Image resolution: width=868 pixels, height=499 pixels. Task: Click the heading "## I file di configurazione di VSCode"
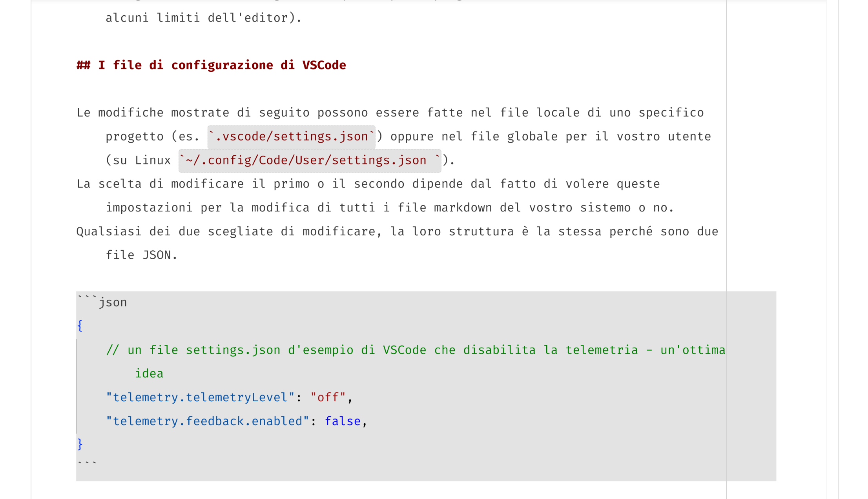211,65
